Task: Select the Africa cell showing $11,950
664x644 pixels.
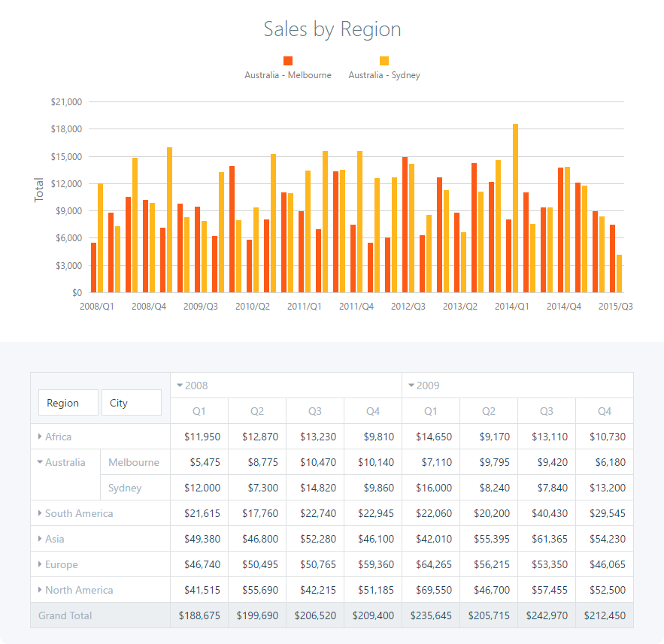Action: 199,437
